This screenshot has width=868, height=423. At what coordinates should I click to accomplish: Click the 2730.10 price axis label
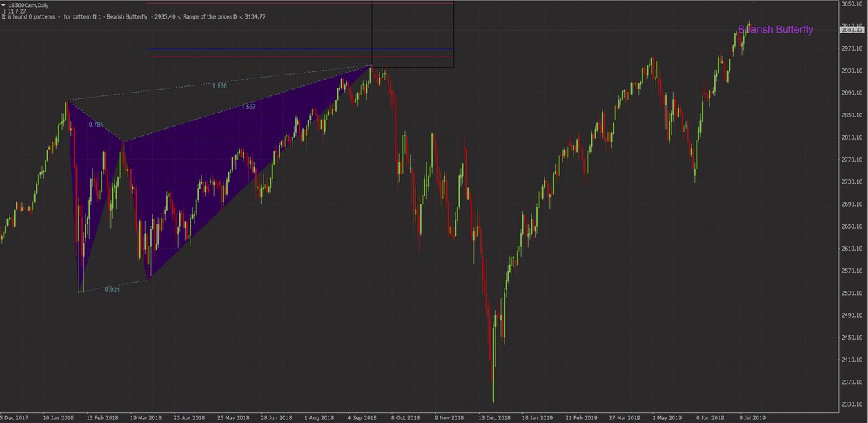coord(852,182)
